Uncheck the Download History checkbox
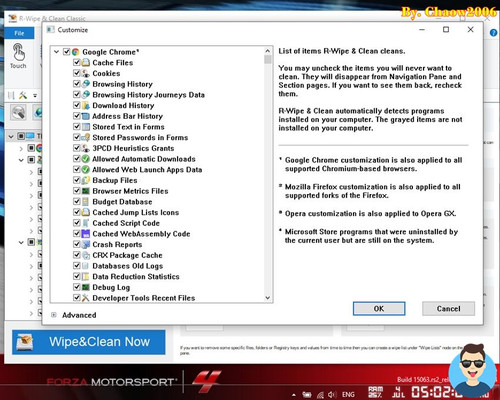This screenshot has width=500, height=400. click(77, 105)
